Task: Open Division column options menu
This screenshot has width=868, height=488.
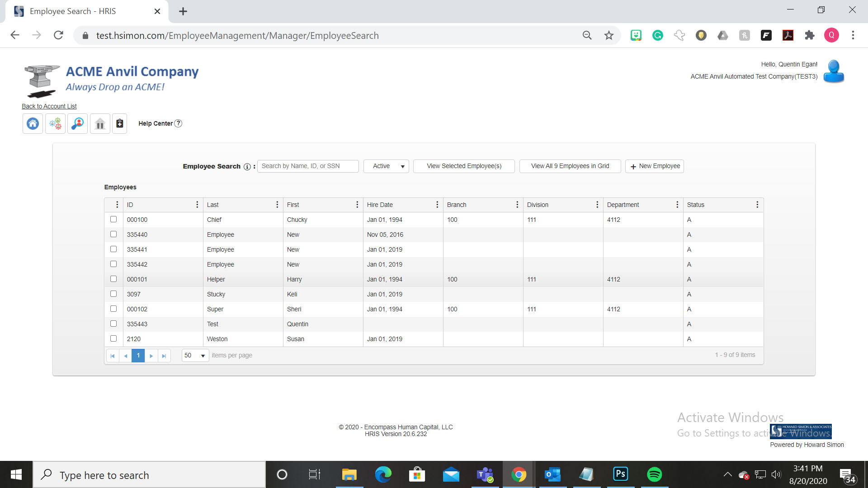Action: pyautogui.click(x=597, y=205)
